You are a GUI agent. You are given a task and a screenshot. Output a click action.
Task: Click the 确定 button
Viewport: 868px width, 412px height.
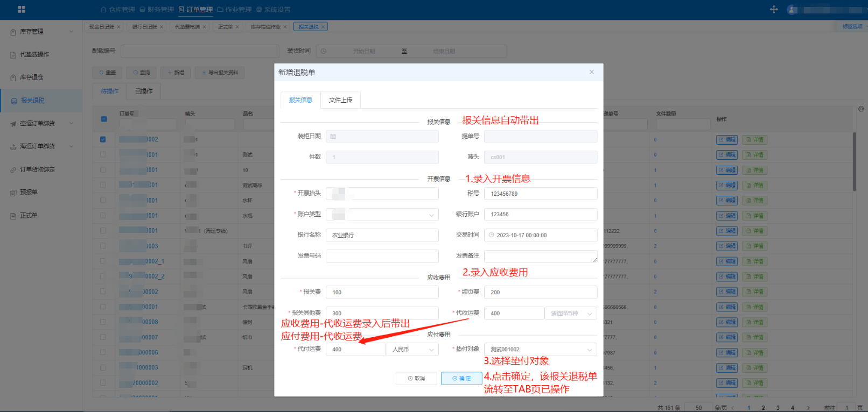point(461,379)
